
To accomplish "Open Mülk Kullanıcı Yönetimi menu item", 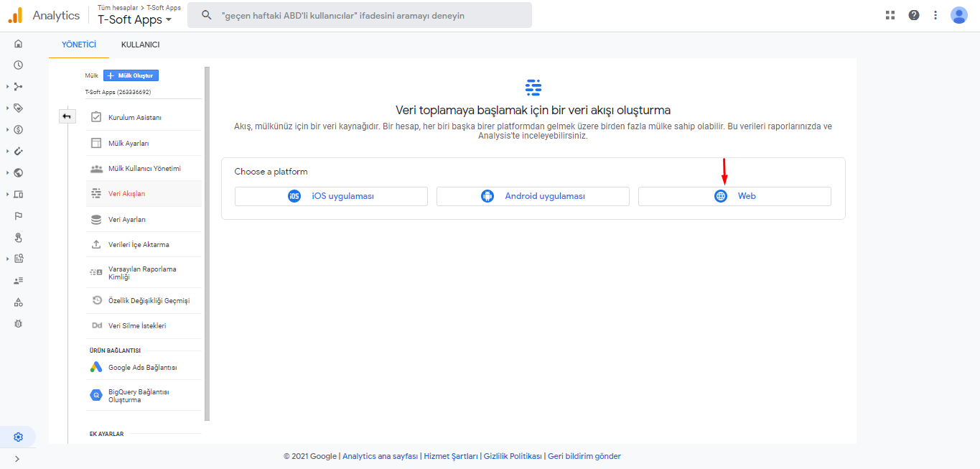I will click(144, 168).
